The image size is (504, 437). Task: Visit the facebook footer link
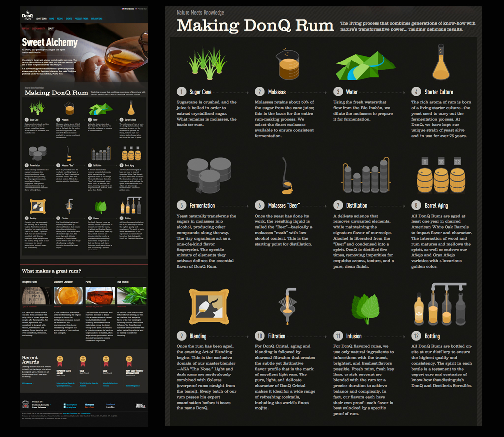pyautogui.click(x=111, y=404)
